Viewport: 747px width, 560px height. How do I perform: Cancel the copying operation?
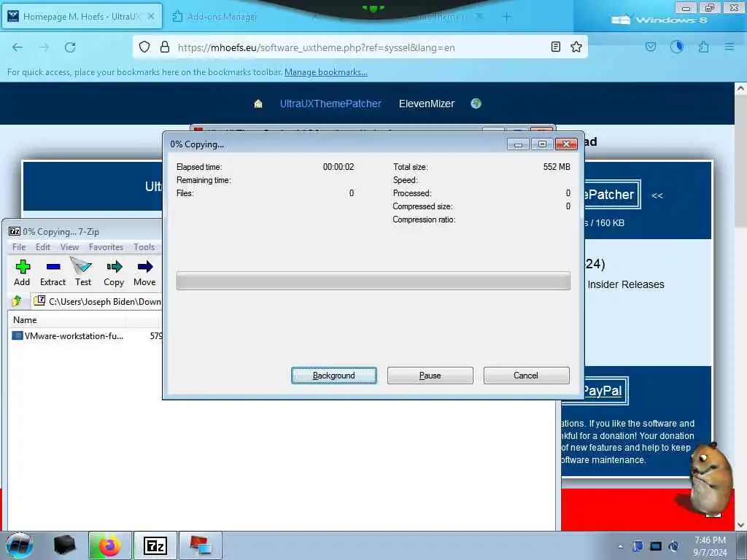pos(527,376)
